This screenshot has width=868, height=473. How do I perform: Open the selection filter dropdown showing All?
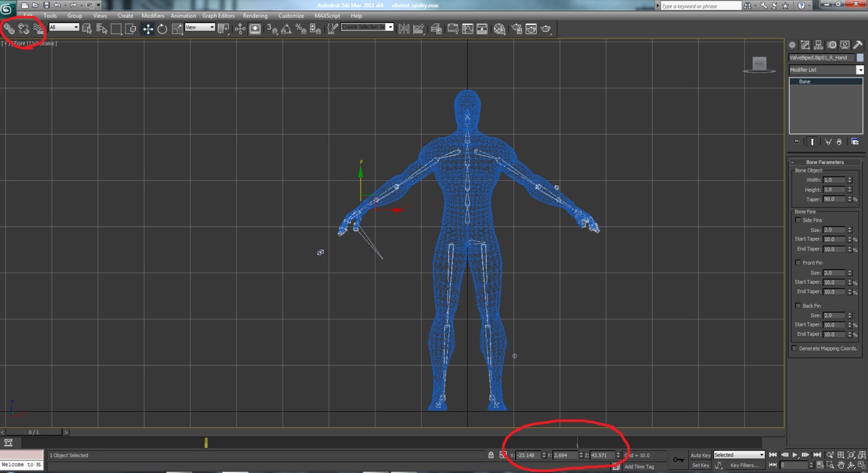[x=64, y=27]
